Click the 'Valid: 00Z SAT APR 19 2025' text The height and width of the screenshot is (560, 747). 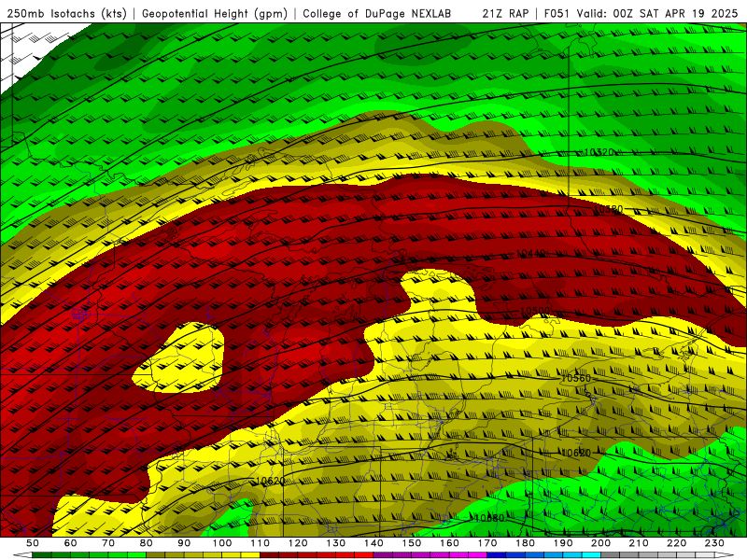657,14
